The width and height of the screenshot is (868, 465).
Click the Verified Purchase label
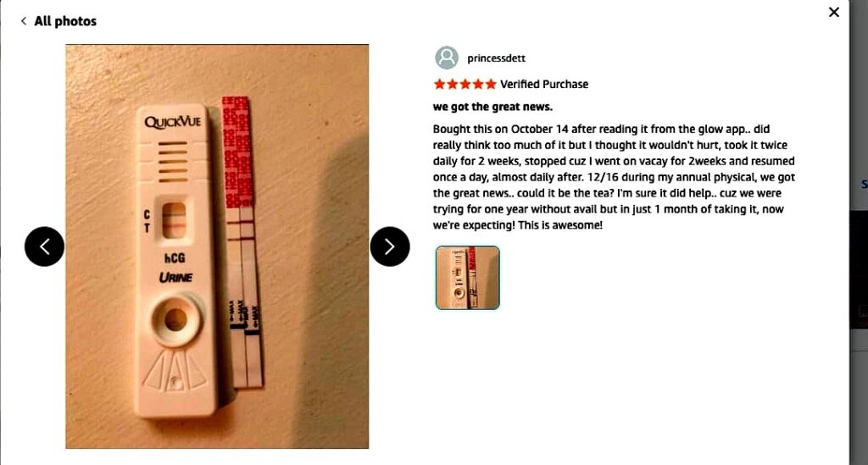(544, 84)
